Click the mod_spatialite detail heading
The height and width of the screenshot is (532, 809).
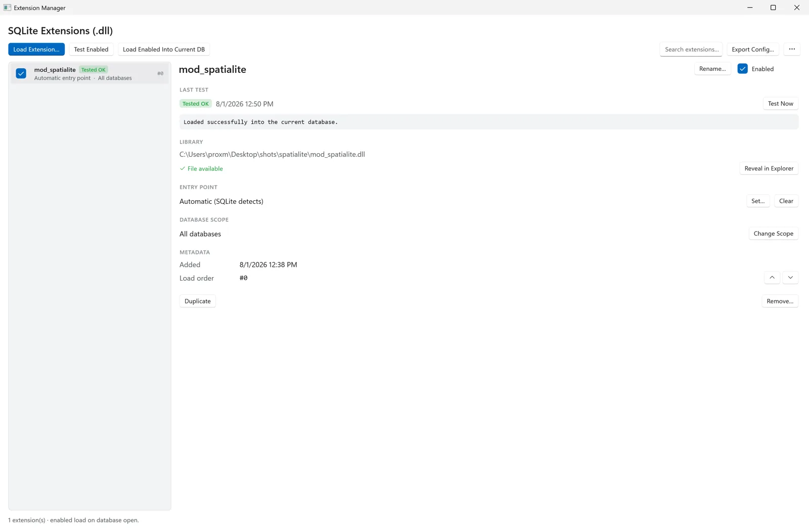coord(212,69)
